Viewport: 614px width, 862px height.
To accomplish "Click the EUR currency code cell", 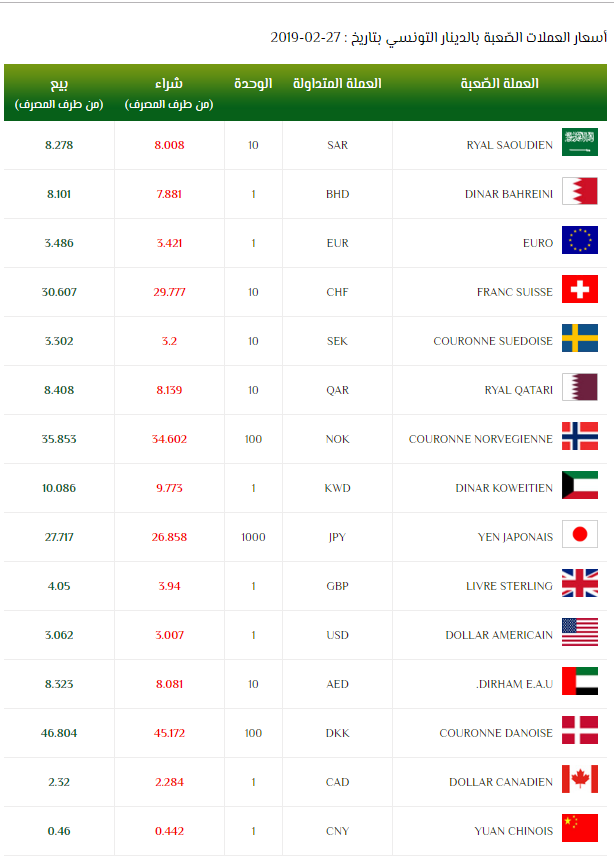I will pos(337,243).
